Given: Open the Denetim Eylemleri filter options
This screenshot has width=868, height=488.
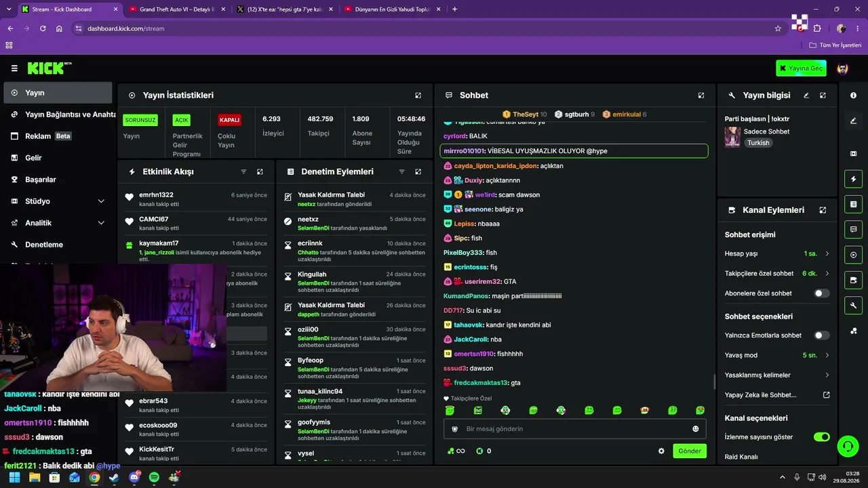Looking at the screenshot, I should (401, 172).
